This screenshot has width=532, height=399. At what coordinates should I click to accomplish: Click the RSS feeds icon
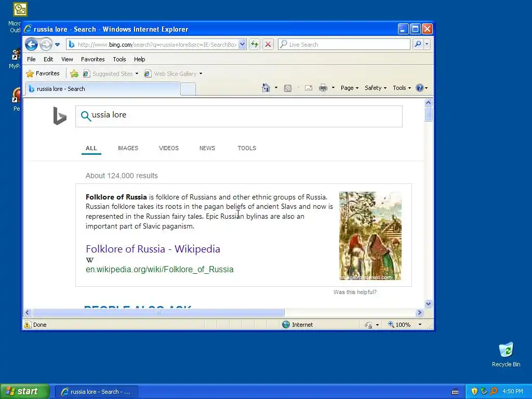click(288, 88)
